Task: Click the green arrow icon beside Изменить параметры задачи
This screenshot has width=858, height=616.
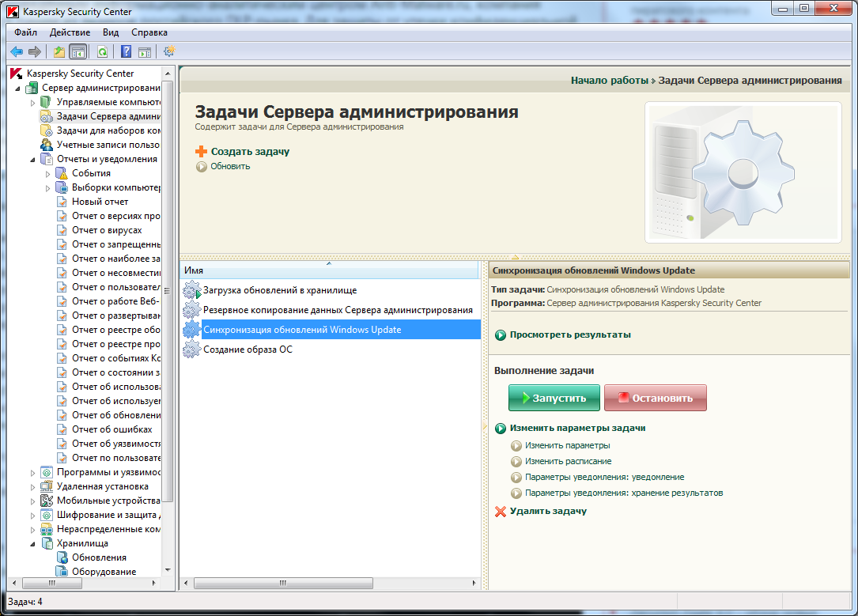Action: pyautogui.click(x=500, y=429)
